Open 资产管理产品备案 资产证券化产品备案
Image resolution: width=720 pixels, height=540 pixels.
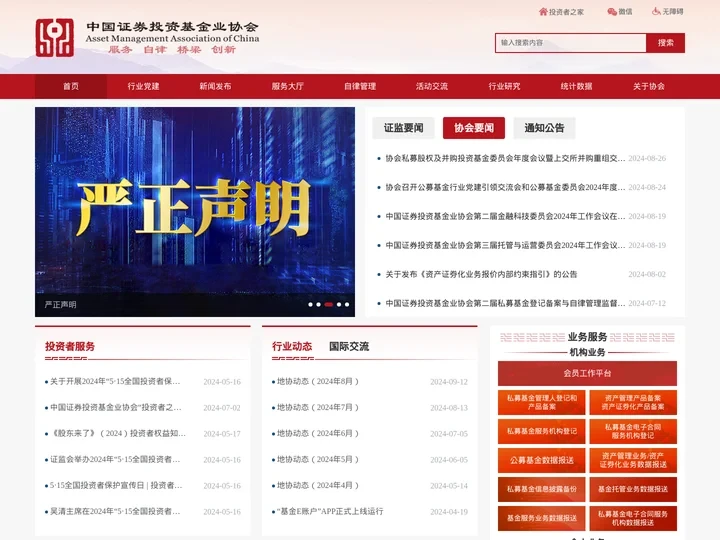click(633, 402)
